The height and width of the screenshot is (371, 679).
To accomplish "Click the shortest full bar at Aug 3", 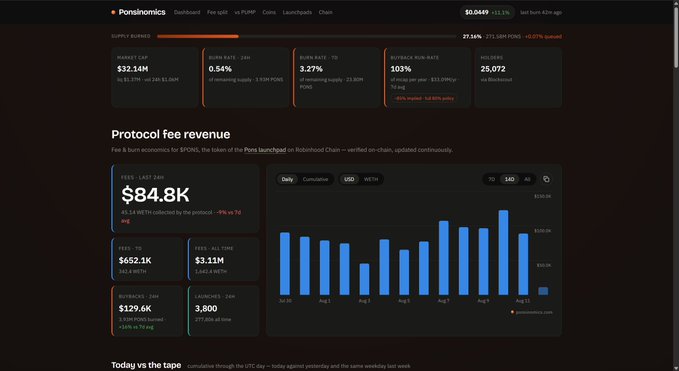I will coord(365,280).
